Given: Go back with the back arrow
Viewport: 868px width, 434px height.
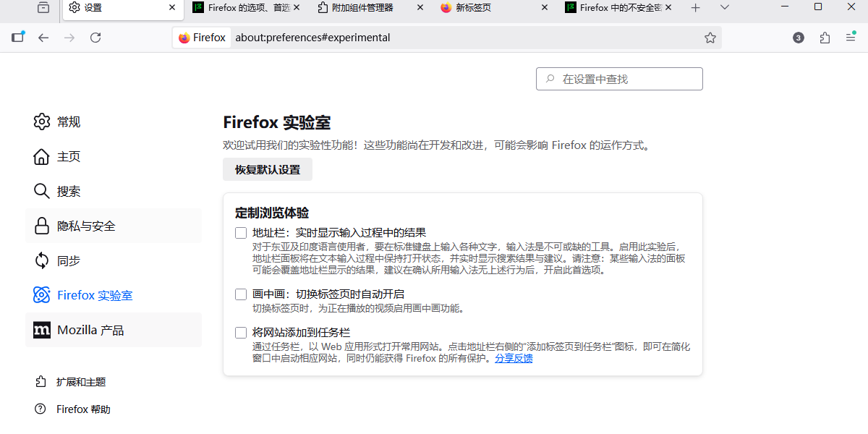Looking at the screenshot, I should [43, 38].
